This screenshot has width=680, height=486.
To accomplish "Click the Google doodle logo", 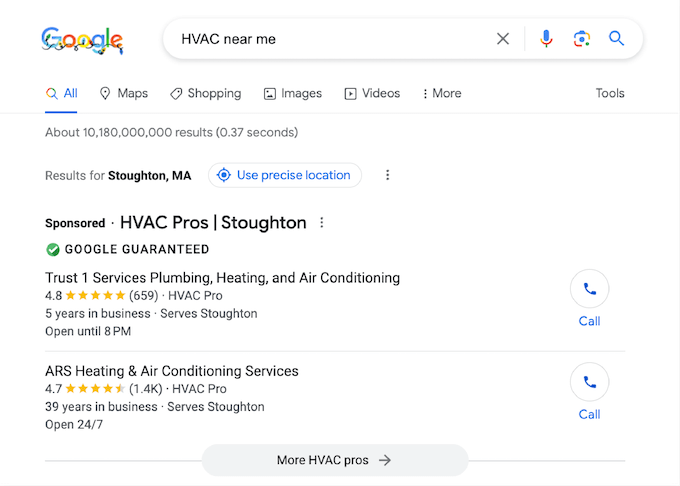I will [83, 40].
